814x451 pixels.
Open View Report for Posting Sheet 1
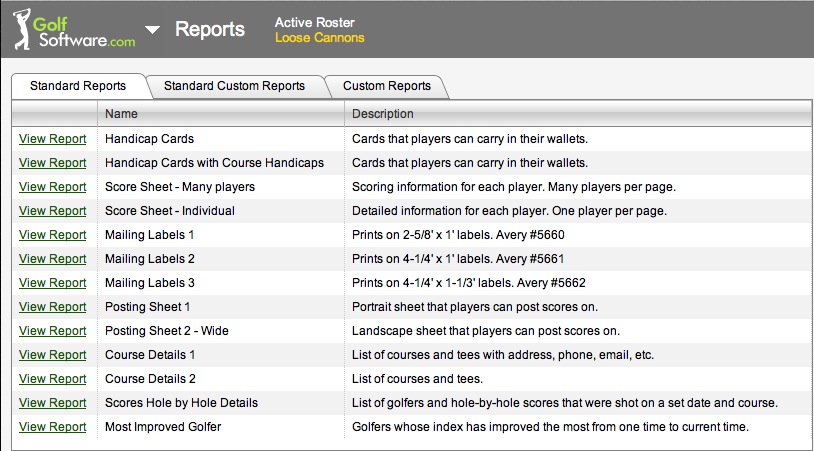(52, 307)
